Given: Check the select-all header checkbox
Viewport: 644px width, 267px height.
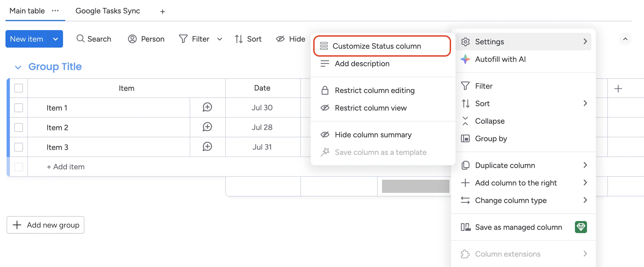Looking at the screenshot, I should tap(19, 88).
